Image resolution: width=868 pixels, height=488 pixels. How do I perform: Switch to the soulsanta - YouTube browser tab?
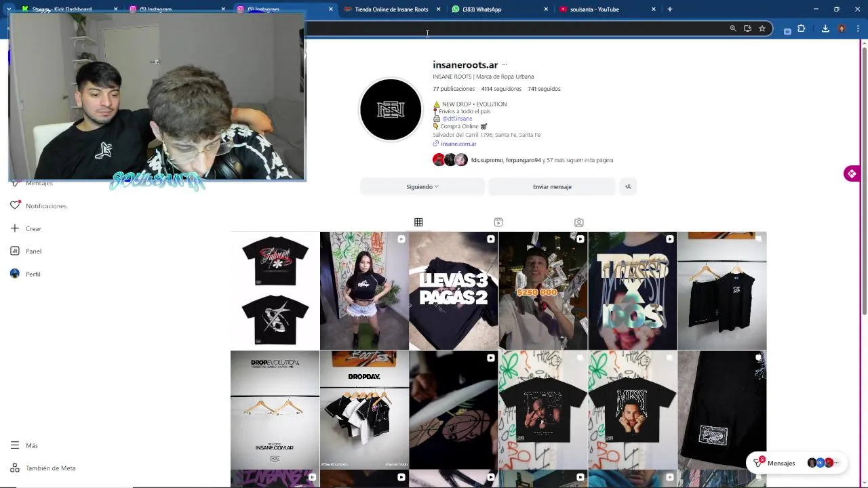pos(594,9)
